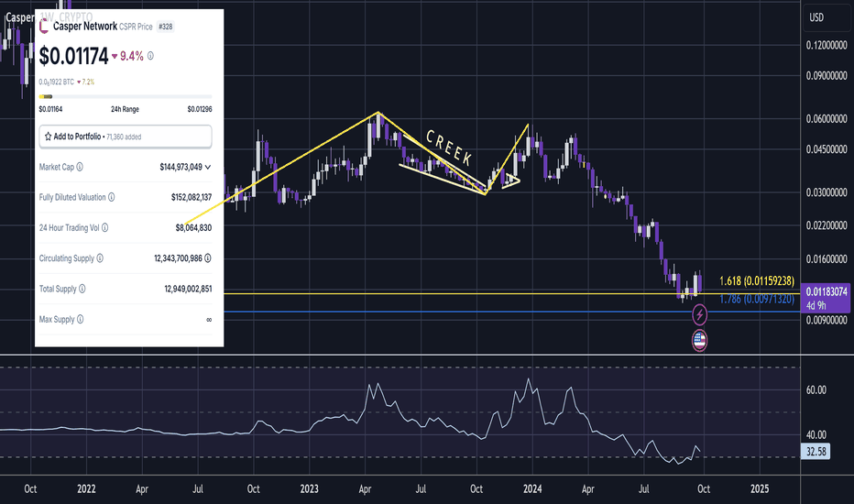Click the US flag event marker on chart
Screen dimensions: 854x504
pos(699,341)
